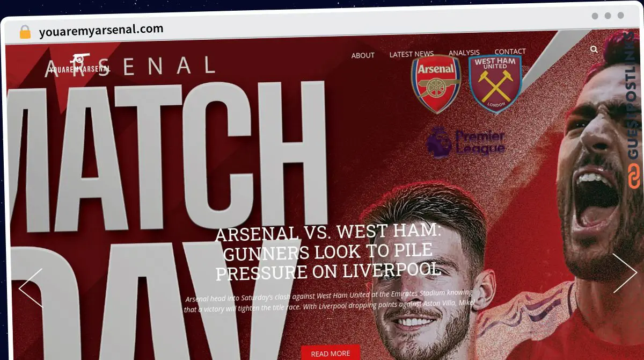Open the About menu item
The width and height of the screenshot is (644, 360).
363,55
